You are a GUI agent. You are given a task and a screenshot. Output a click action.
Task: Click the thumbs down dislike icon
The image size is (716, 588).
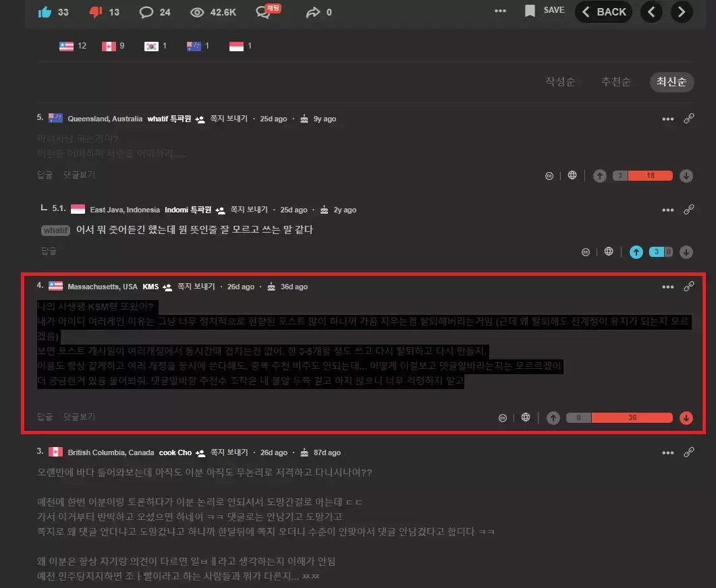(95, 11)
